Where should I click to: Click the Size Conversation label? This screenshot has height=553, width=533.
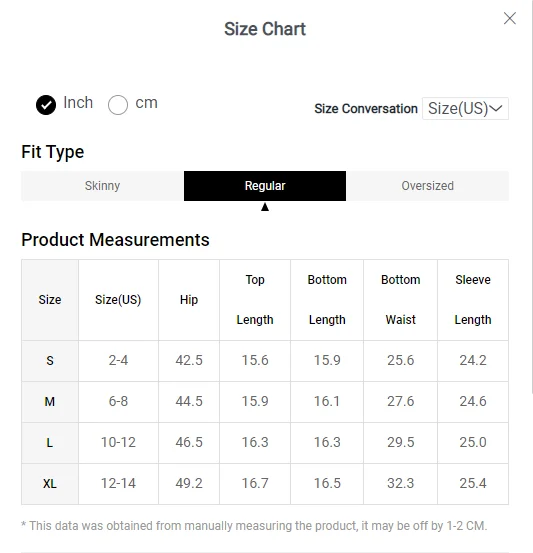366,109
